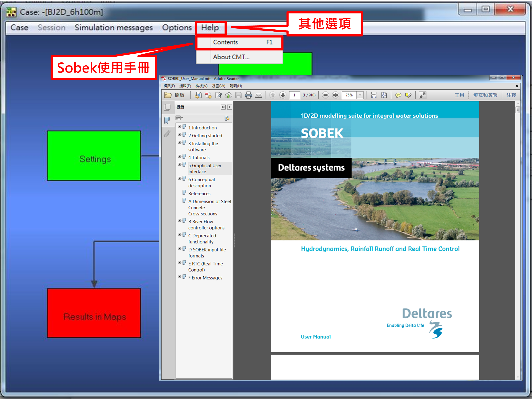Screen dimensions: 532x399
Task: Click the expand panel right-arrow button
Action: coord(230,107)
